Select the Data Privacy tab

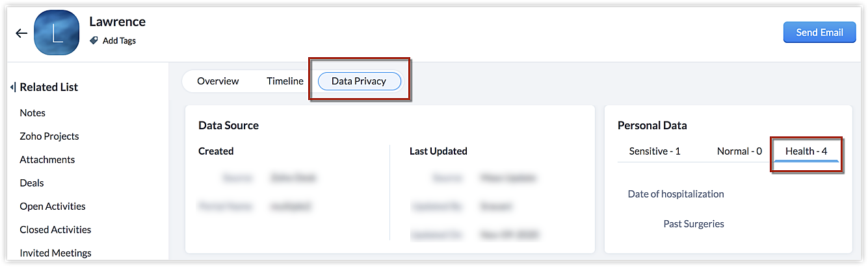point(359,81)
